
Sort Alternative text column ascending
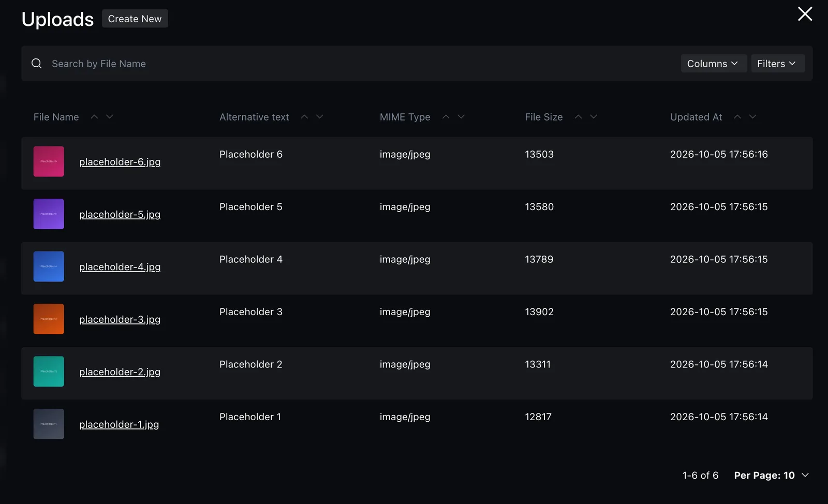(304, 117)
